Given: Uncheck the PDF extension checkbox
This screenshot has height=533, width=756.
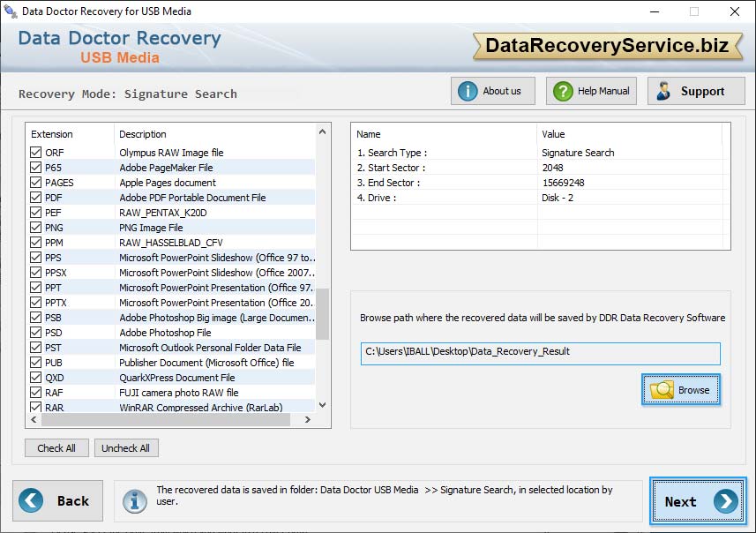Looking at the screenshot, I should coord(35,198).
